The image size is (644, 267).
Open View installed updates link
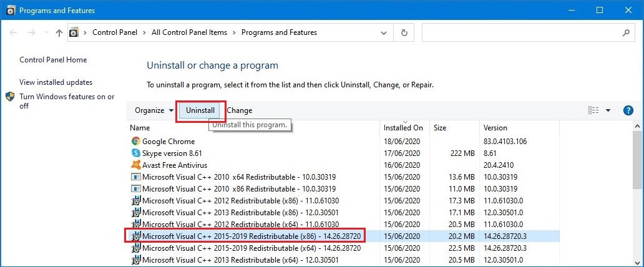point(56,82)
